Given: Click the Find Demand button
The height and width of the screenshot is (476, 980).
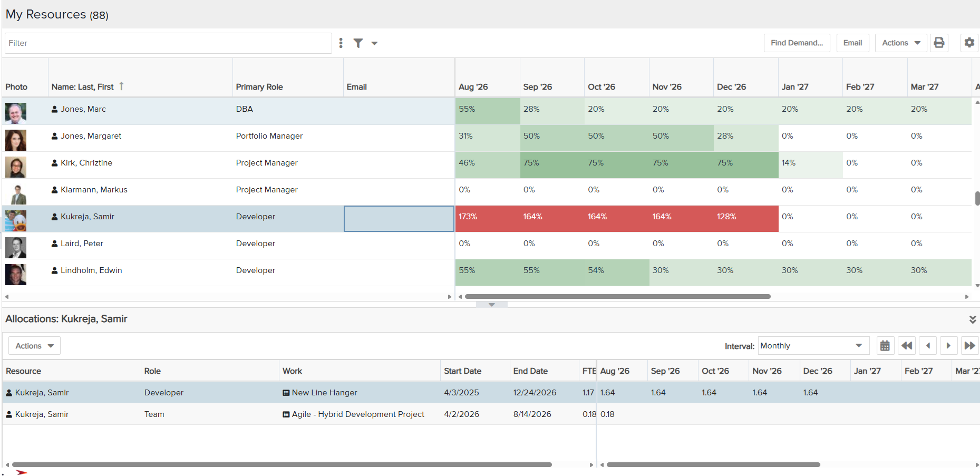Looking at the screenshot, I should tap(797, 43).
